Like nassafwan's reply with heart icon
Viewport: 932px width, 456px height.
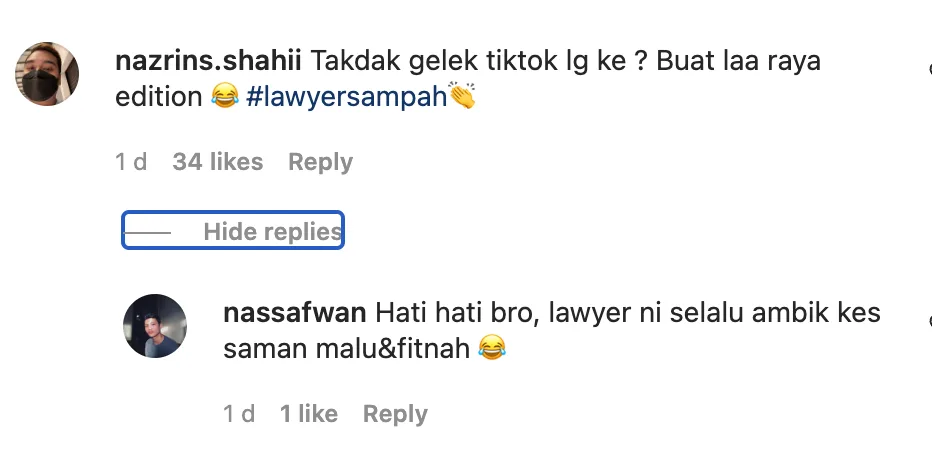930,321
